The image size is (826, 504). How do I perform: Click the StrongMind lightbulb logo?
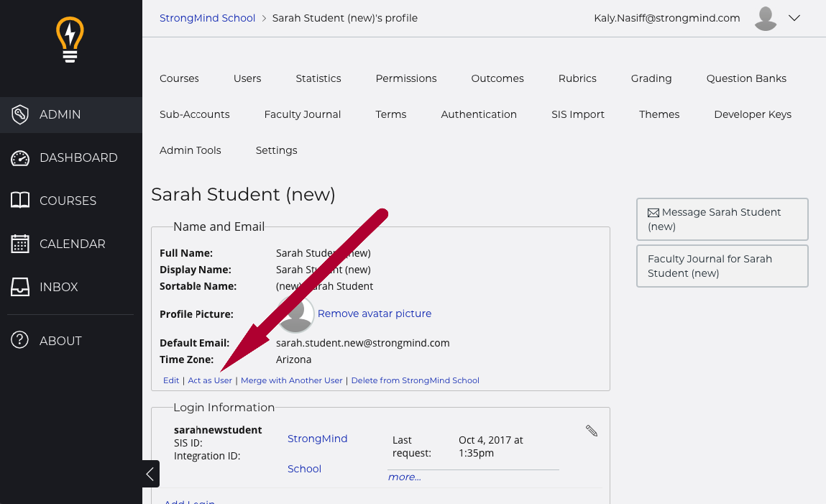pyautogui.click(x=70, y=40)
